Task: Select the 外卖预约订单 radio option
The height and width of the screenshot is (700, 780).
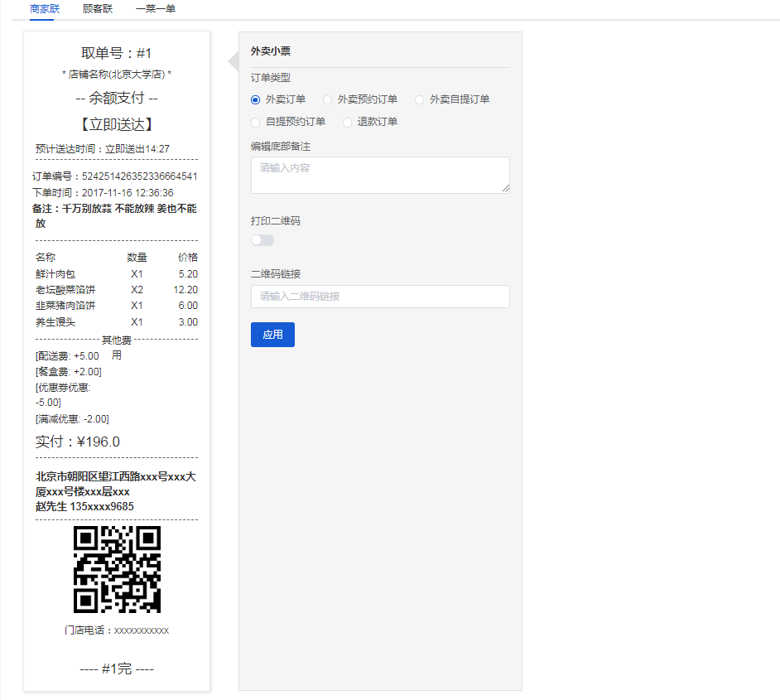Action: 327,100
